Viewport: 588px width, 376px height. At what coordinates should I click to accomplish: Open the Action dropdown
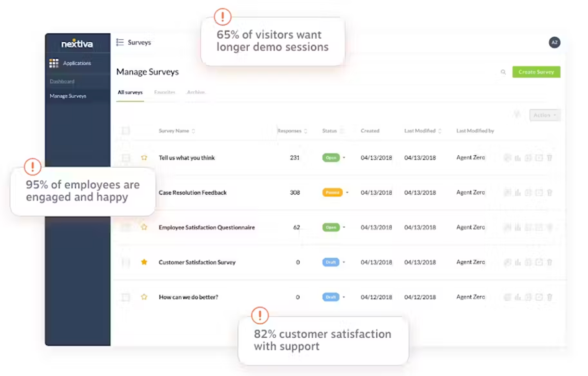[544, 115]
